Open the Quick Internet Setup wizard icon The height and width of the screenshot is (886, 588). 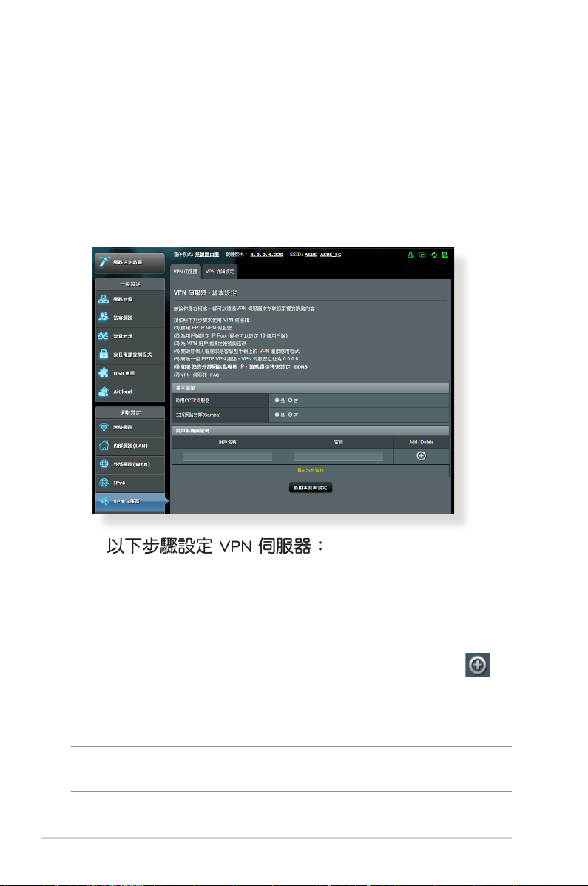coord(105,261)
